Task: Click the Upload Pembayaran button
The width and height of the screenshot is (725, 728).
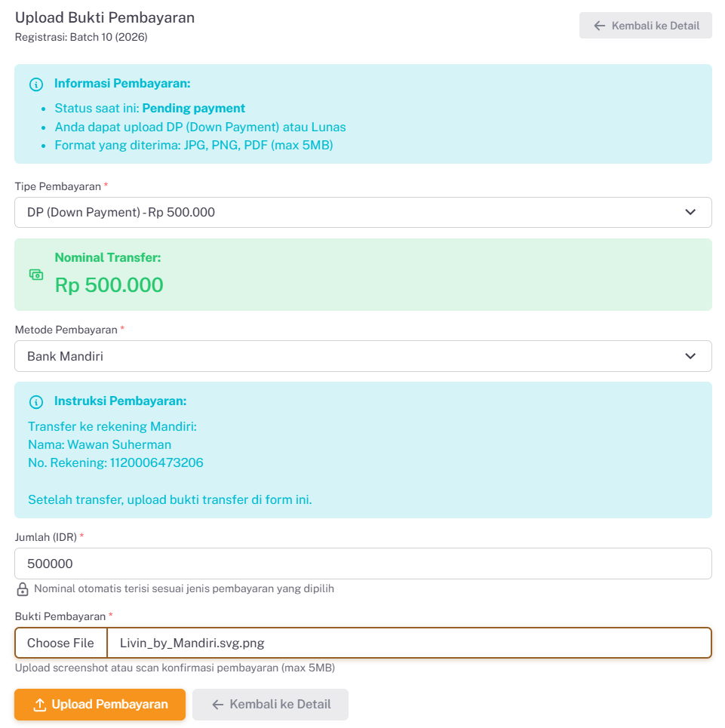Action: (100, 704)
